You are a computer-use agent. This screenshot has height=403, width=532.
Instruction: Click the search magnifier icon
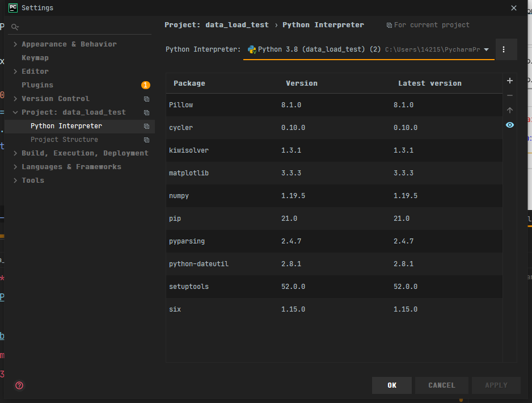[15, 27]
